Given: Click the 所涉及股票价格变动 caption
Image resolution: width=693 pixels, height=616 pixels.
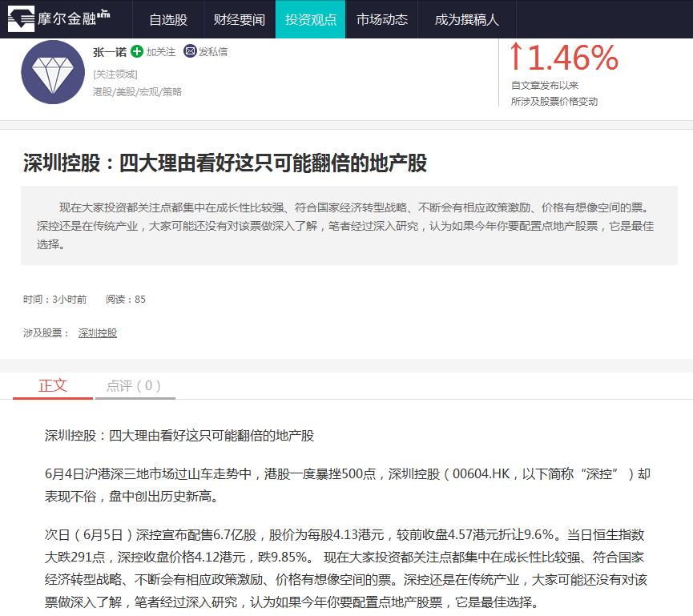Looking at the screenshot, I should click(x=554, y=102).
